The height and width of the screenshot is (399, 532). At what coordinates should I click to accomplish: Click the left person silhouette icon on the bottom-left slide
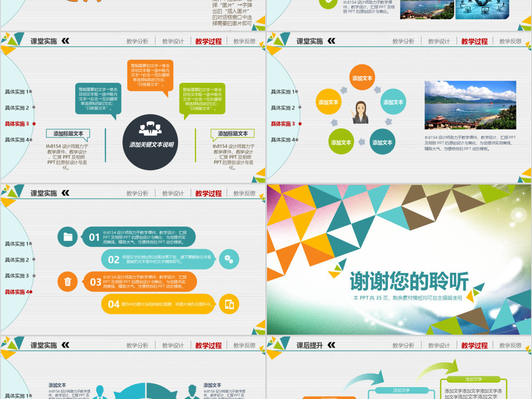[x=100, y=391]
